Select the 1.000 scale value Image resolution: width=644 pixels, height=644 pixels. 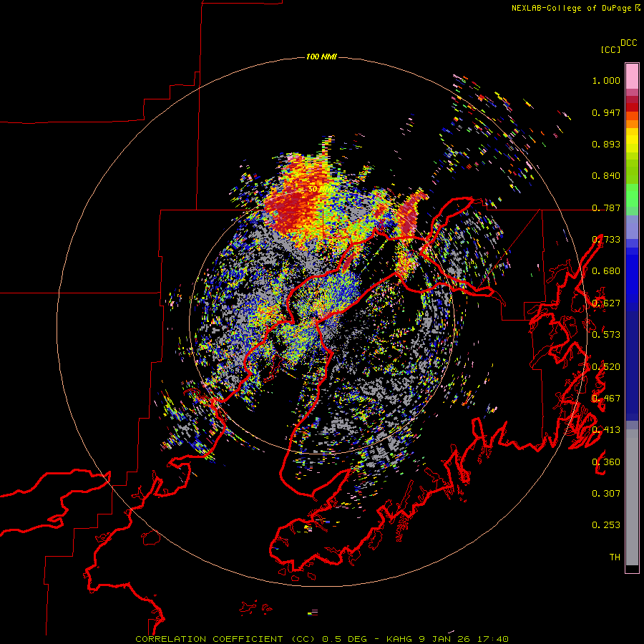coord(606,80)
